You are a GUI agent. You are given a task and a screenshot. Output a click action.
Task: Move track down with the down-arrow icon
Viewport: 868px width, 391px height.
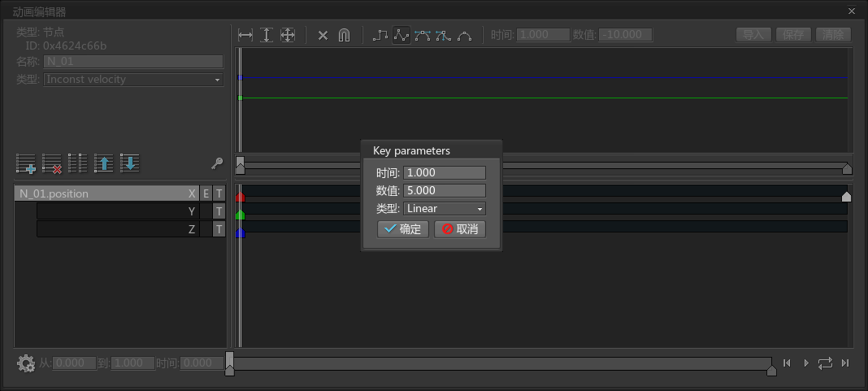click(129, 163)
